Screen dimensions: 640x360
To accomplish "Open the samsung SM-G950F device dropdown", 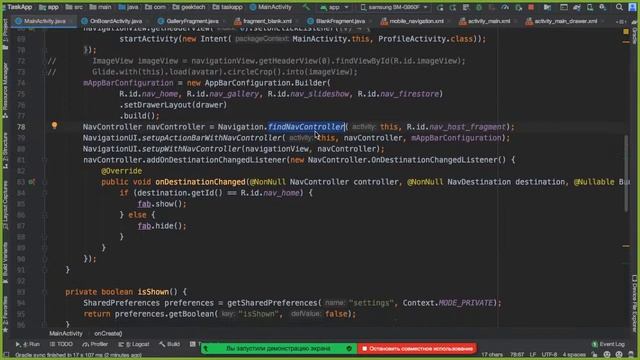I will click(394, 7).
